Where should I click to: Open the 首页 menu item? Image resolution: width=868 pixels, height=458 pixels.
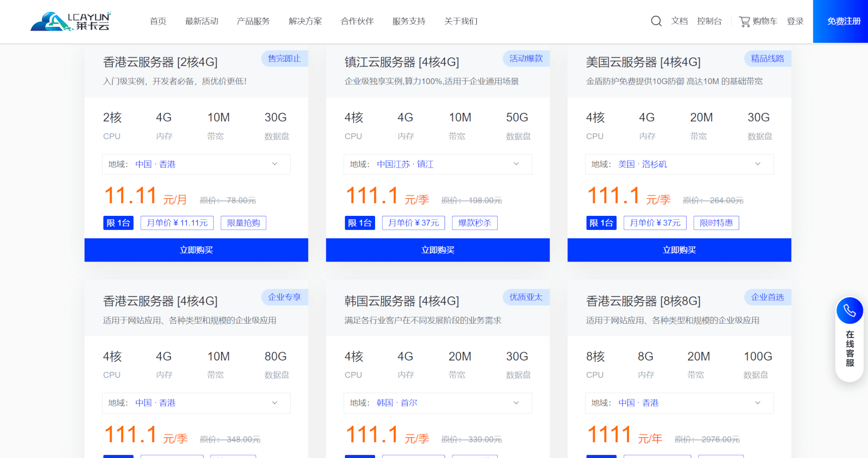point(158,21)
